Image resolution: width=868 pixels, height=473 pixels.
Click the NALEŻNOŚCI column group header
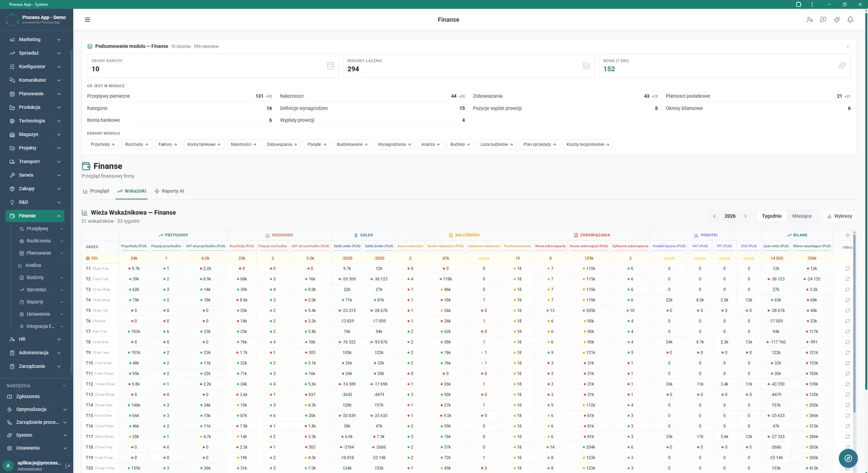[464, 235]
